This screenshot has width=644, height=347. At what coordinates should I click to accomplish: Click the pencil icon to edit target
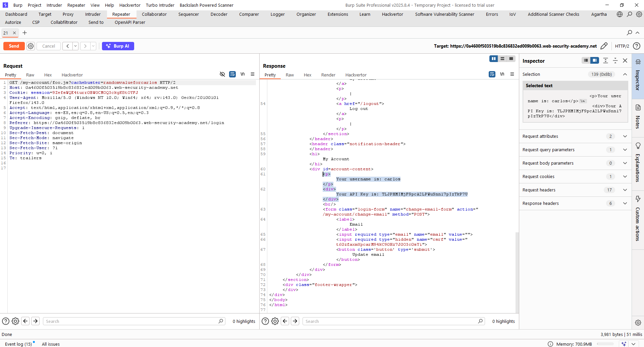[604, 46]
